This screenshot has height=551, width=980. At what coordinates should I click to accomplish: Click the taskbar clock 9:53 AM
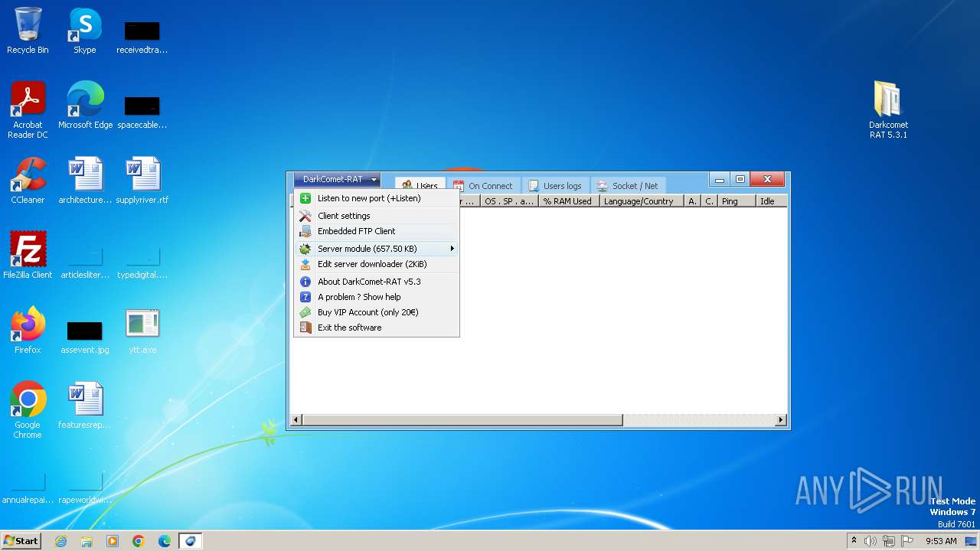[x=941, y=541]
